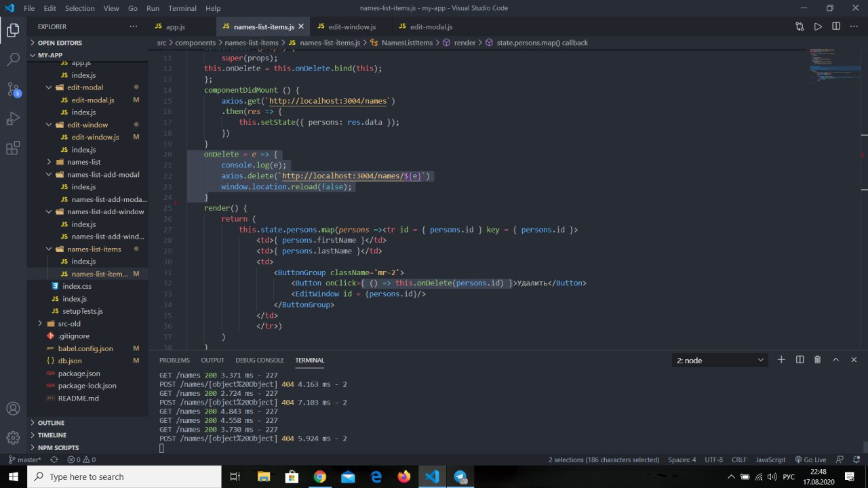Expand the names-list folder
This screenshot has width=868, height=488.
pos(87,162)
